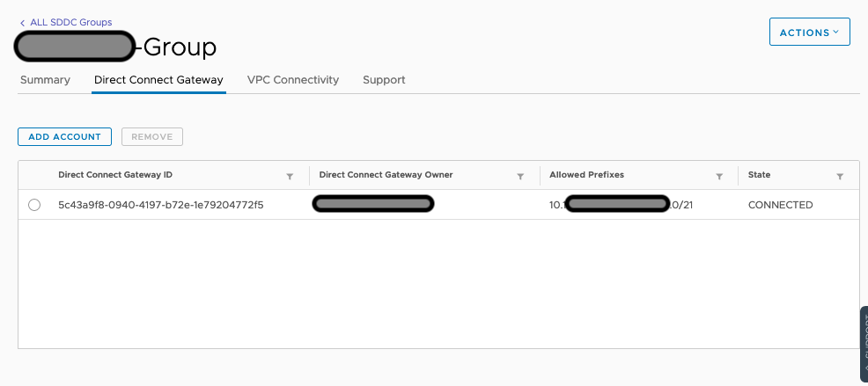Screen dimensions: 868x386
Task: Click filter icon on State column
Action: point(840,177)
